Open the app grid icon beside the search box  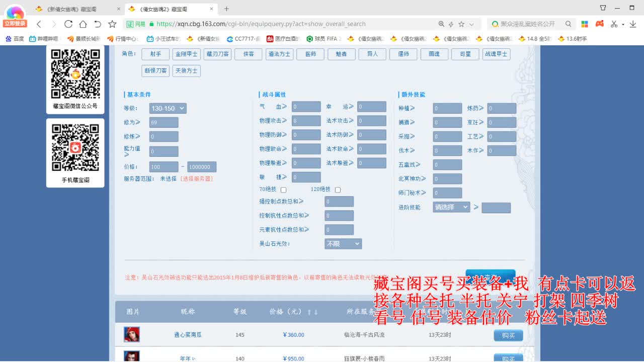click(x=584, y=24)
